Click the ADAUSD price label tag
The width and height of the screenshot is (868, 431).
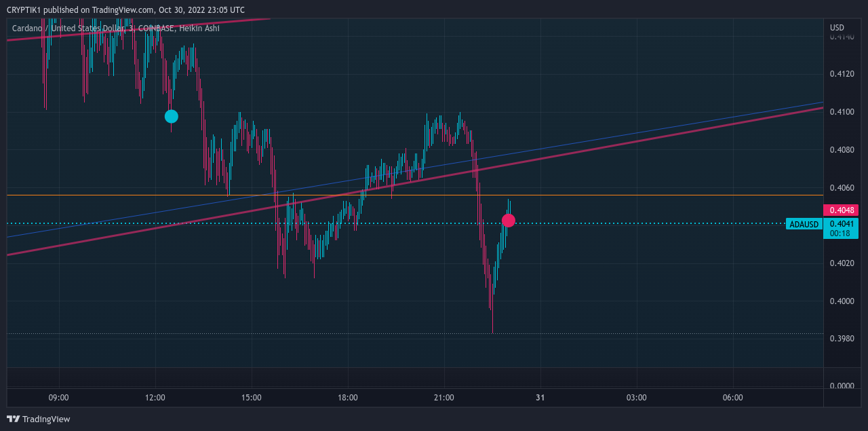[x=804, y=224]
